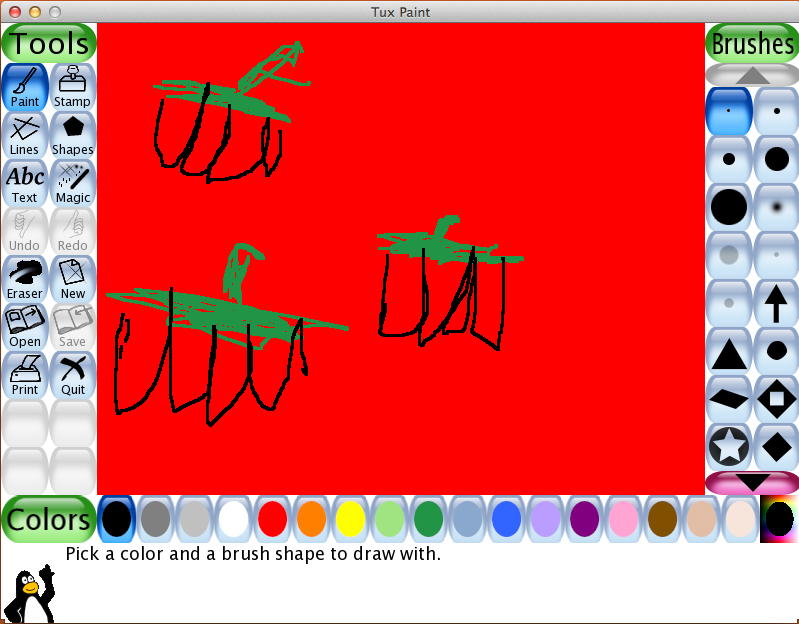Choose the Lines drawing tool
Screen dimensions: 799x624
24,135
